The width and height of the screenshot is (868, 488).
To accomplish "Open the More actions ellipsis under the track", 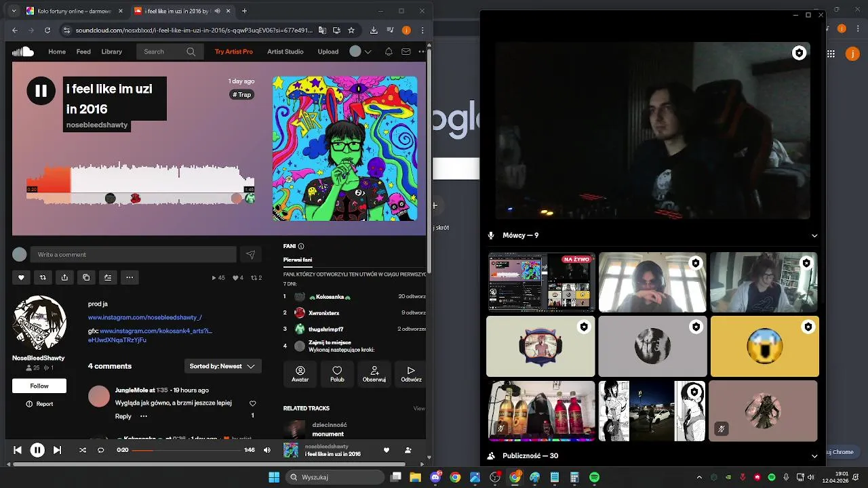I will coord(130,277).
